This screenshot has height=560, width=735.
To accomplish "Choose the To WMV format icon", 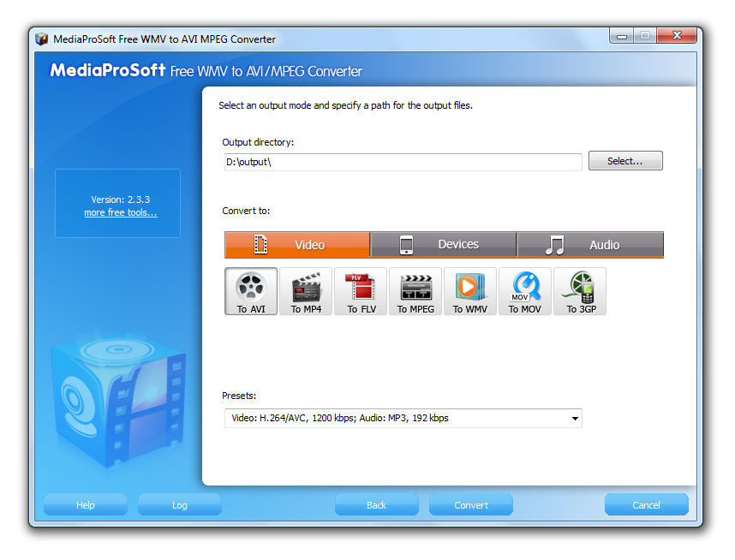I will pos(470,291).
